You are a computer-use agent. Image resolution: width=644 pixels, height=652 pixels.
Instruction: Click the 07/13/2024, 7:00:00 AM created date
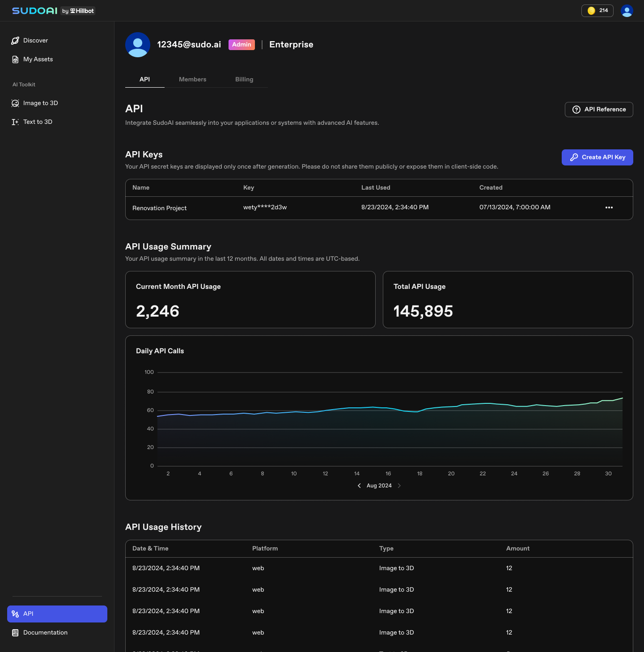click(515, 207)
